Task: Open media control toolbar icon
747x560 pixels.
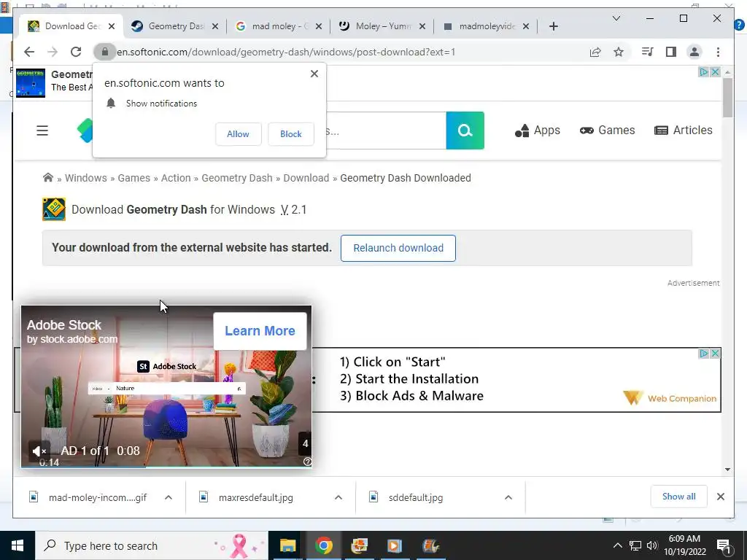Action: click(x=648, y=52)
